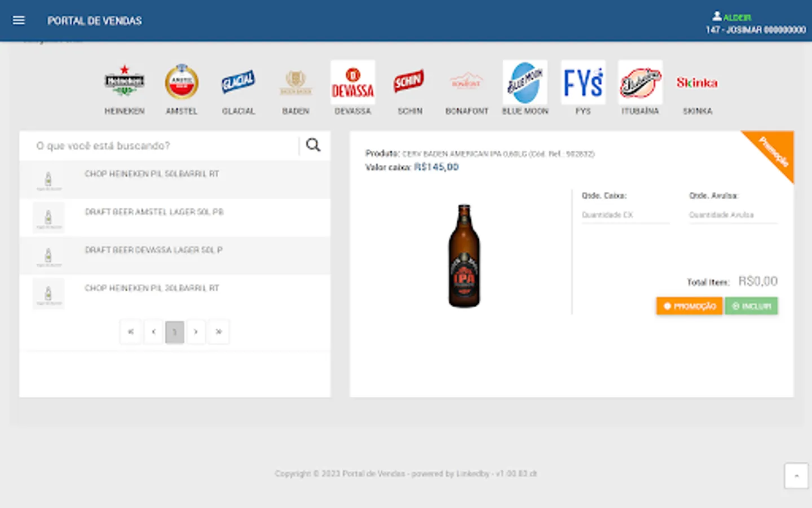Click the DEVASSA brand label
Image resolution: width=812 pixels, height=508 pixels.
[x=353, y=111]
